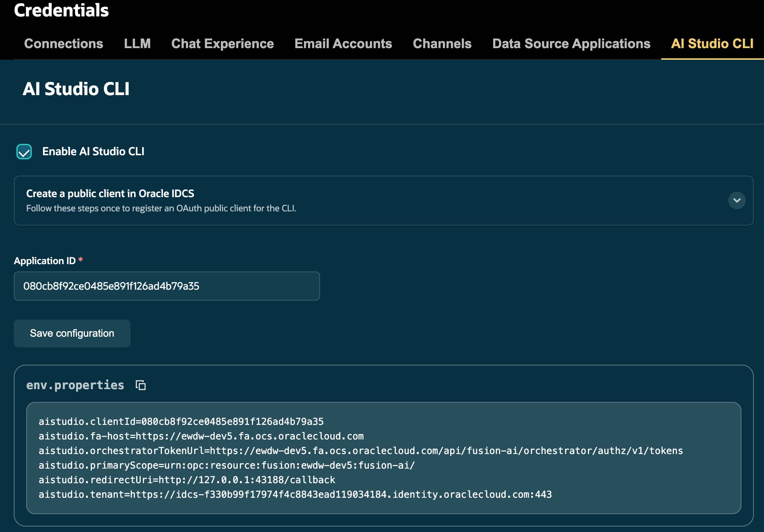Select the AI Studio CLI tab
The width and height of the screenshot is (764, 532).
(712, 44)
